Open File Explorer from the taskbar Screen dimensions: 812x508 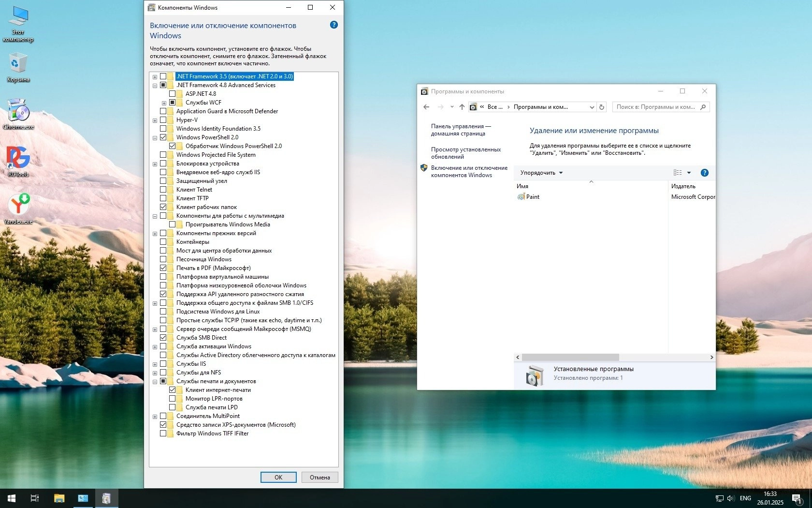coord(59,498)
